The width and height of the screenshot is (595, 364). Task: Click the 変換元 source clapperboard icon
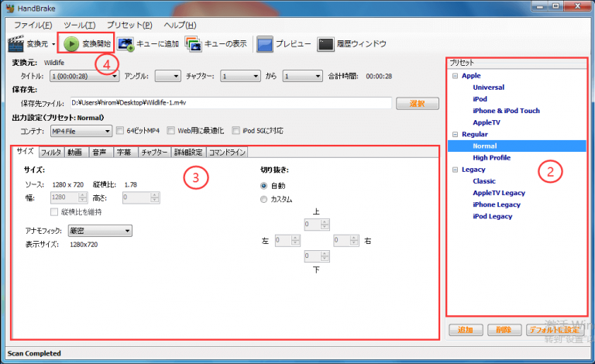(x=16, y=44)
